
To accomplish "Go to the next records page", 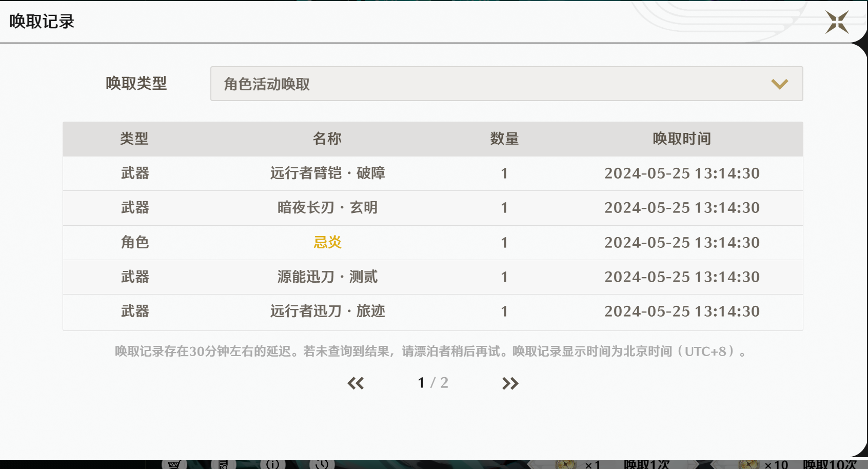I will (509, 383).
